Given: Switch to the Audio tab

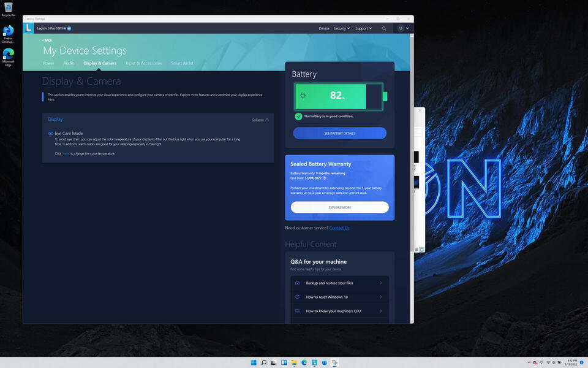Looking at the screenshot, I should point(69,63).
